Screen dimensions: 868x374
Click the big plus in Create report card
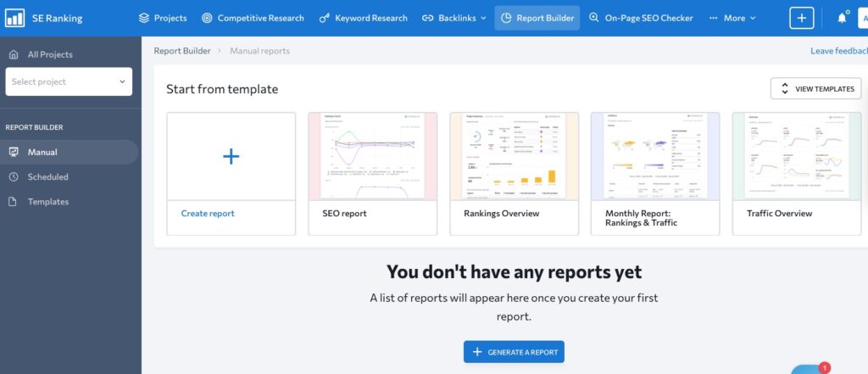click(231, 156)
